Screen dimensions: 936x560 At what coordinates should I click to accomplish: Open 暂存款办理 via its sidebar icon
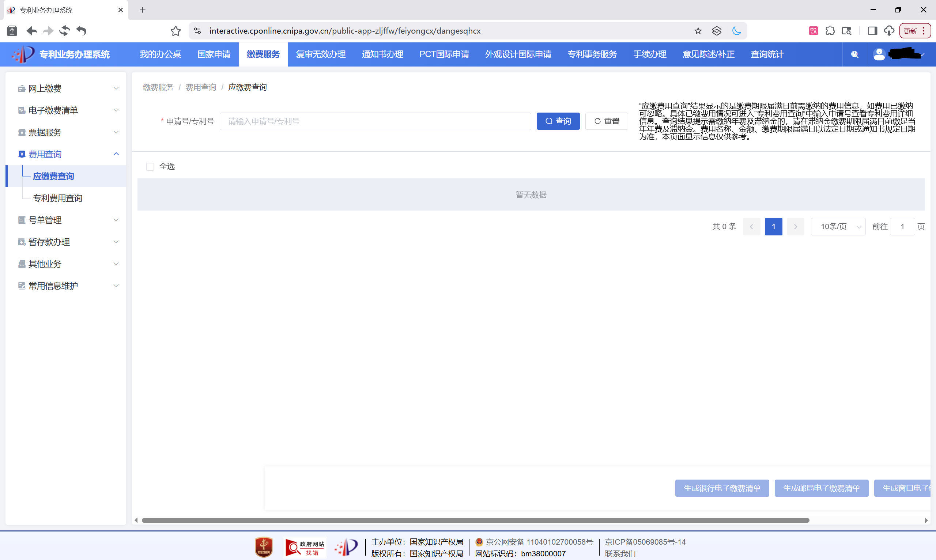pyautogui.click(x=22, y=242)
